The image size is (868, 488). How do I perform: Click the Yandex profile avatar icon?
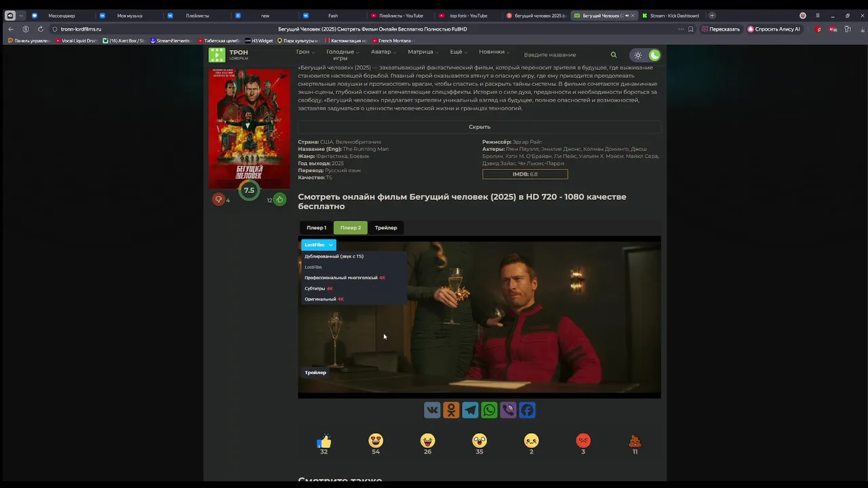click(803, 16)
